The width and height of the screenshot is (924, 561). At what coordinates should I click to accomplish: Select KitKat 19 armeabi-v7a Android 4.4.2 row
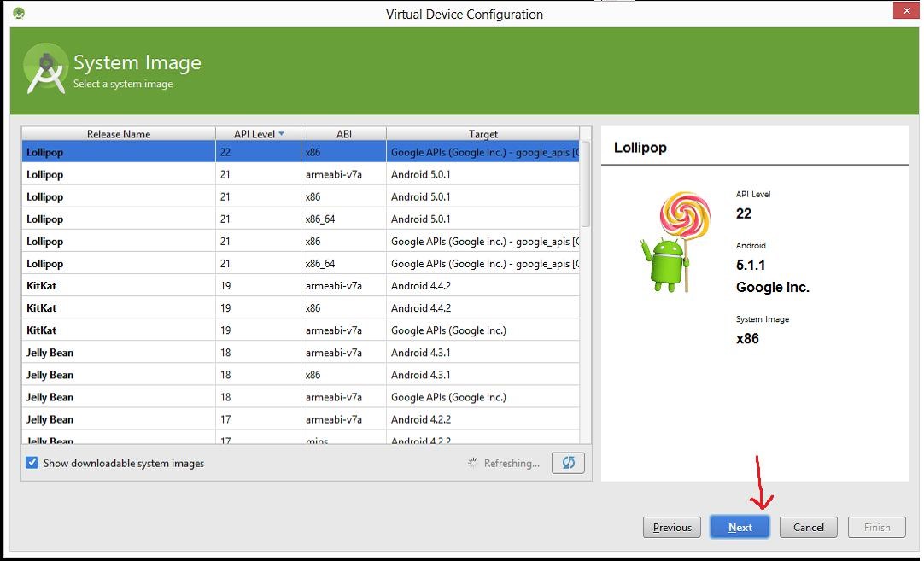click(x=301, y=286)
